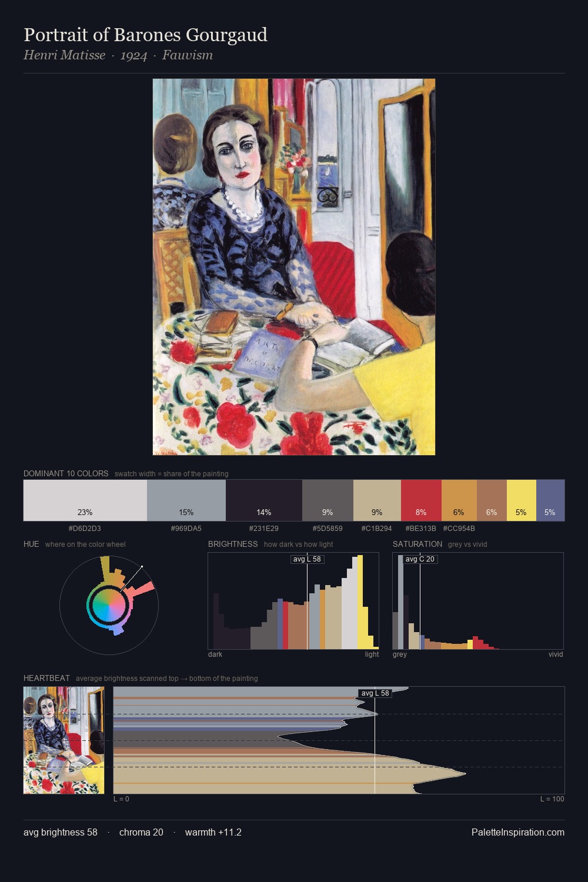Click the 'HEARTBEAT' section heading

[46, 678]
